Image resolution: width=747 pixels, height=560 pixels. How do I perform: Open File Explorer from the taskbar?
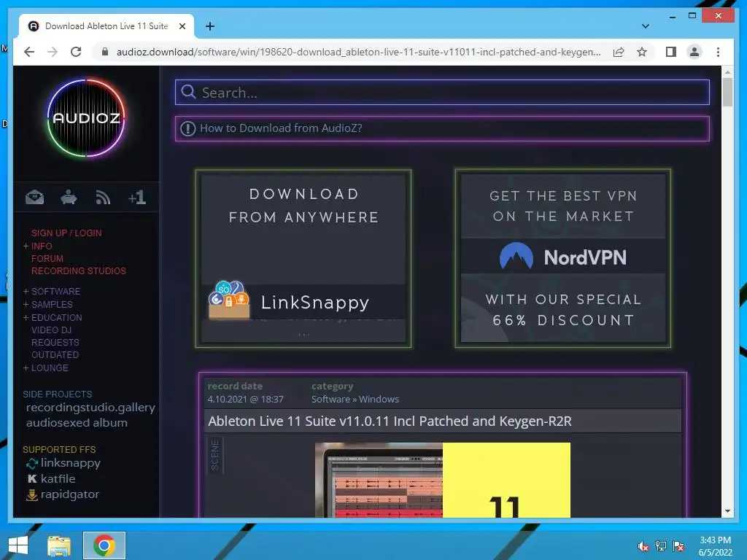click(x=59, y=545)
